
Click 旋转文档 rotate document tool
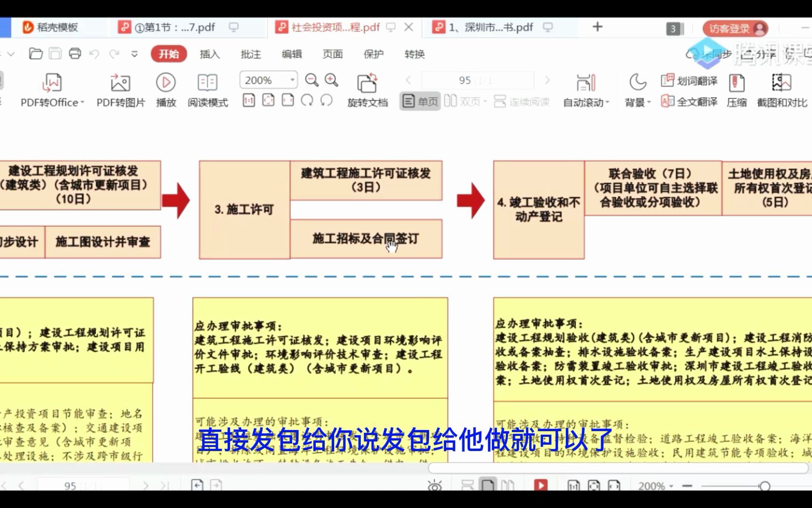(367, 90)
